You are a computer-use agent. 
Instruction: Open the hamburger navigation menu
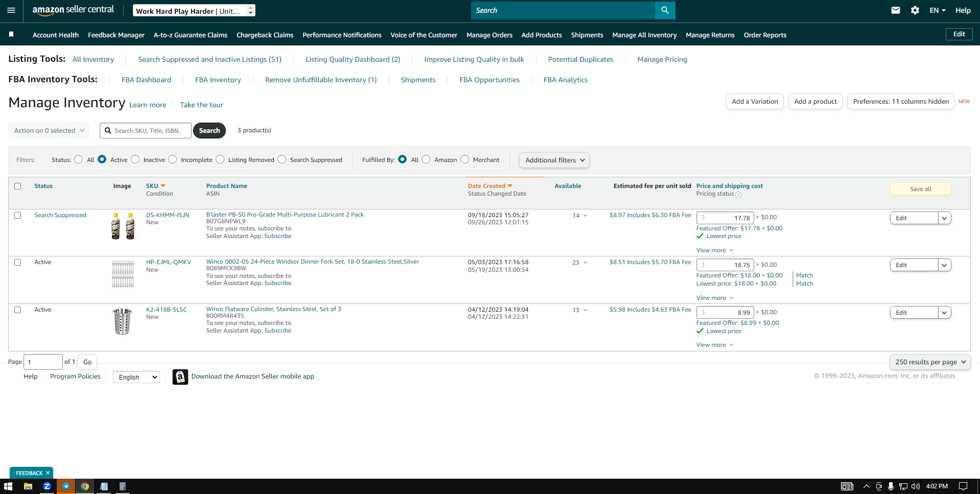[11, 10]
